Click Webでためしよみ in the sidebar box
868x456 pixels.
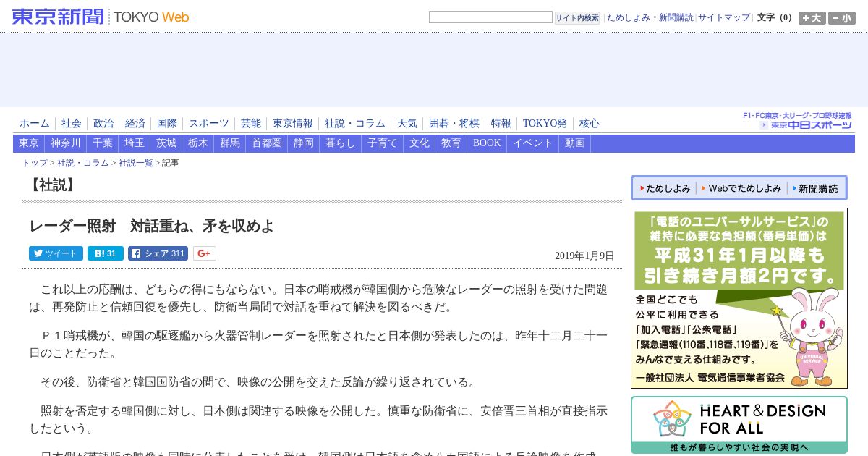(x=741, y=188)
